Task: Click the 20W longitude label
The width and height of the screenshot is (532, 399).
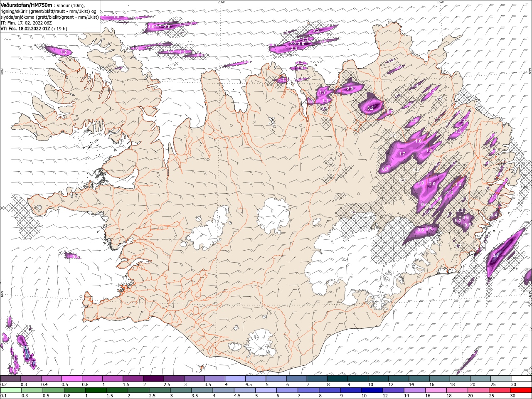Action: point(221,2)
